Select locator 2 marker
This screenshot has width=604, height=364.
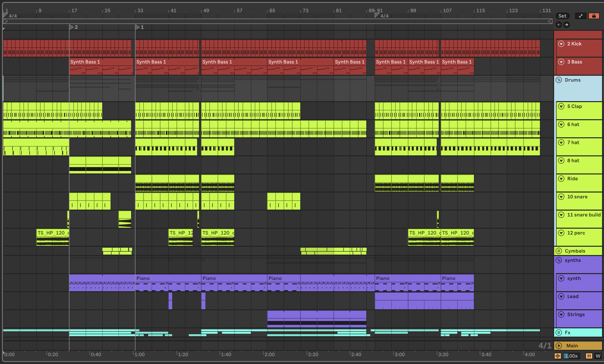pos(71,27)
